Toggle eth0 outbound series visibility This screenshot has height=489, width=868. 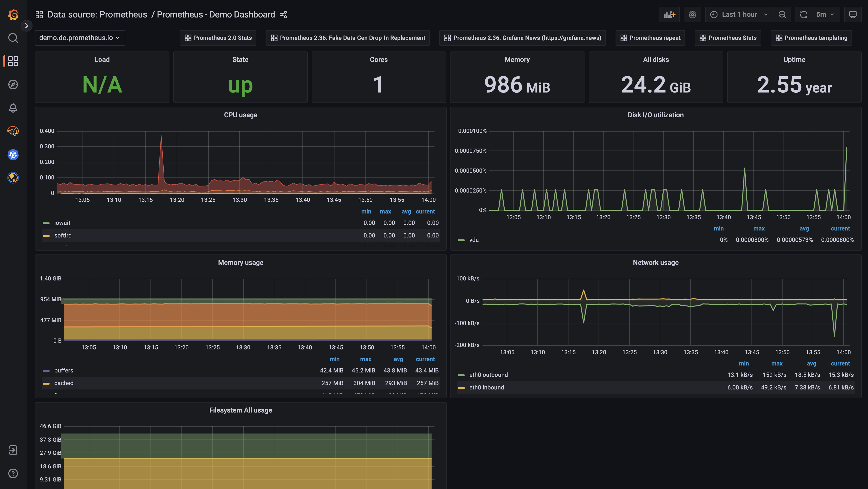(x=488, y=375)
